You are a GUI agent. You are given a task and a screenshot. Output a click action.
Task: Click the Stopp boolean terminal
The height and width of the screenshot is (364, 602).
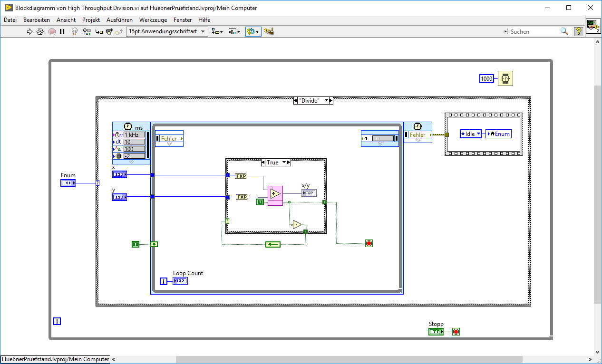436,332
